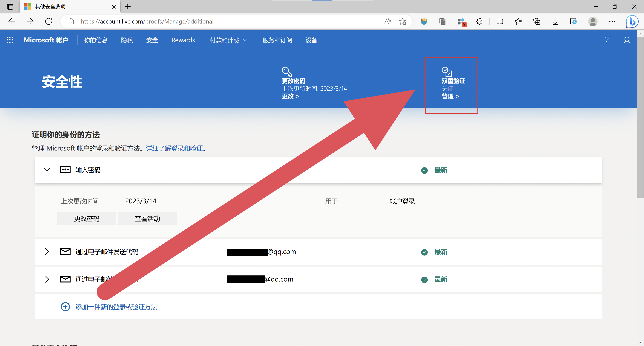Viewport: 644px width, 346px height.
Task: Open the Rewards navigation item
Action: (x=183, y=40)
